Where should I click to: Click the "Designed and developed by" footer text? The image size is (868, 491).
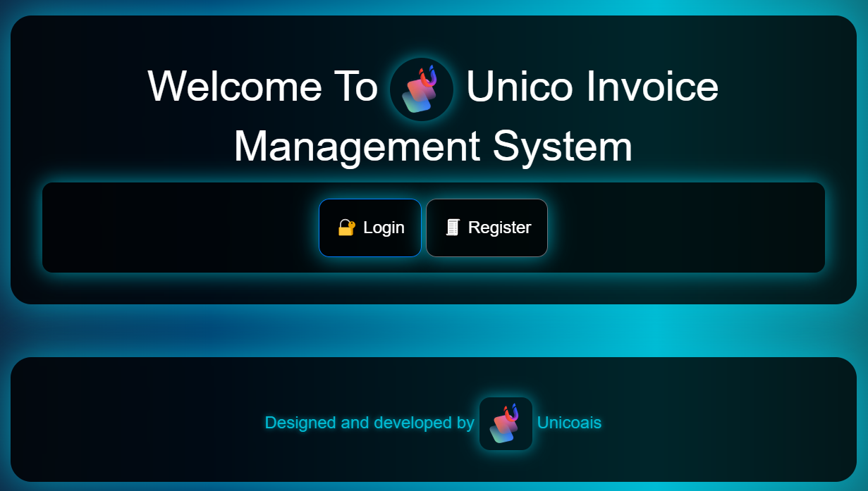coord(369,423)
